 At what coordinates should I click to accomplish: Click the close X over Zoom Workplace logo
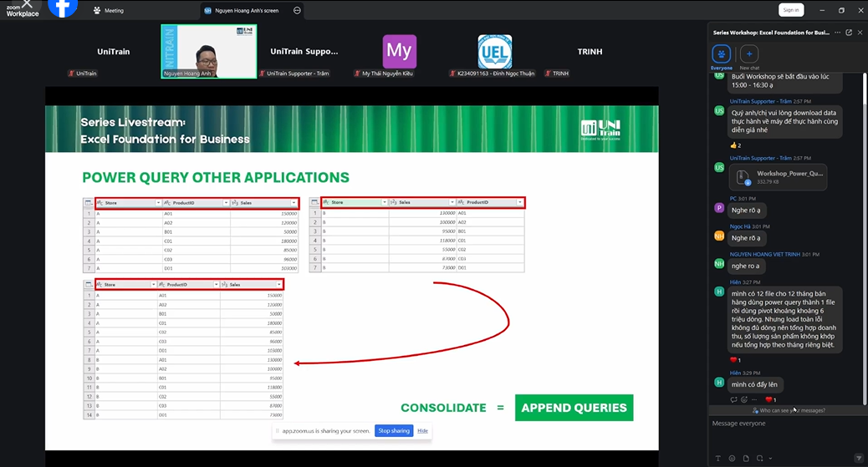coord(26,4)
